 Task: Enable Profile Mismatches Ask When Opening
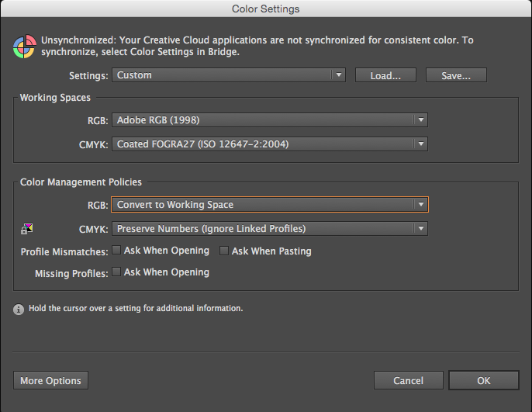pos(116,251)
